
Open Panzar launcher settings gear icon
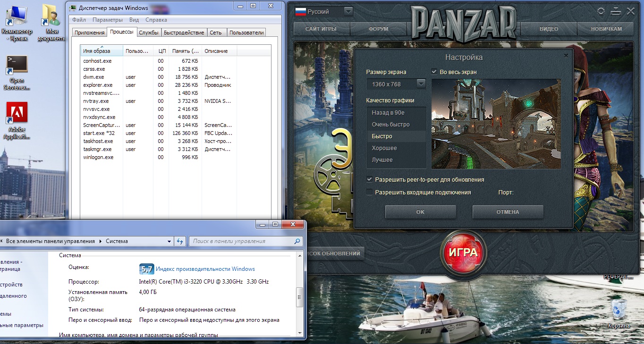[x=601, y=11]
